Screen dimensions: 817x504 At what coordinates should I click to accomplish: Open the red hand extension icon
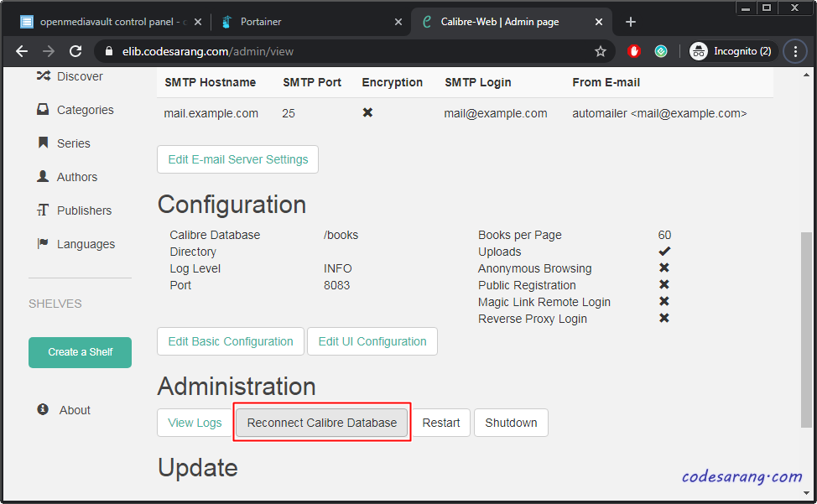point(633,51)
